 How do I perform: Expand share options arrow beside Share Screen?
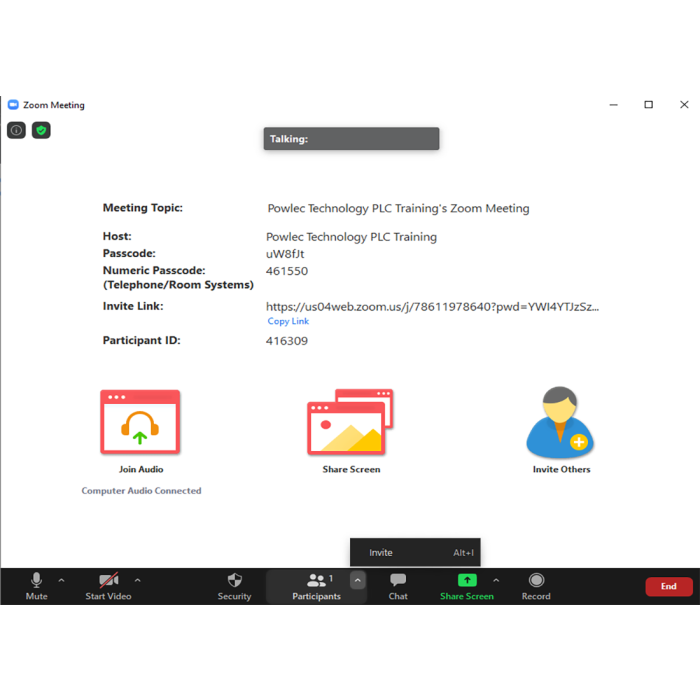coord(496,580)
